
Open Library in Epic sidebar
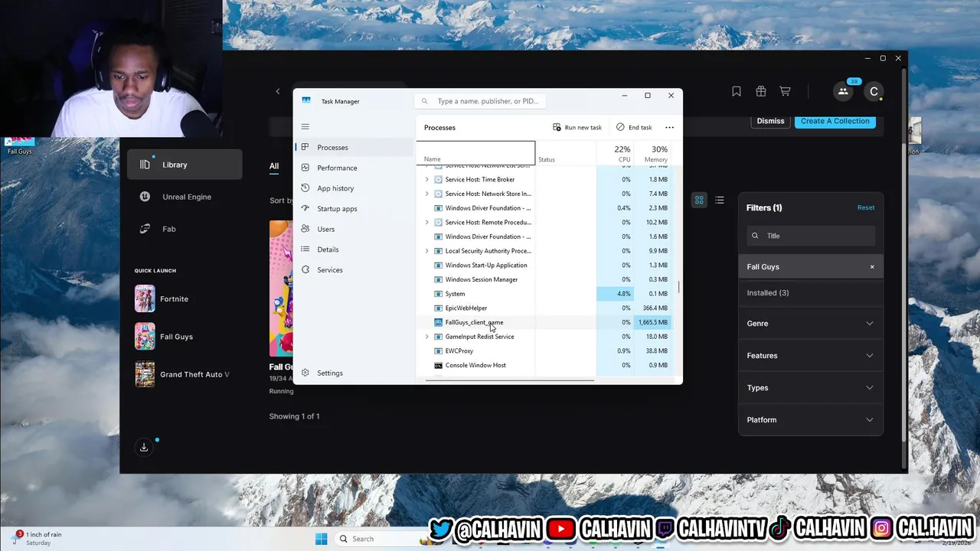tap(185, 165)
